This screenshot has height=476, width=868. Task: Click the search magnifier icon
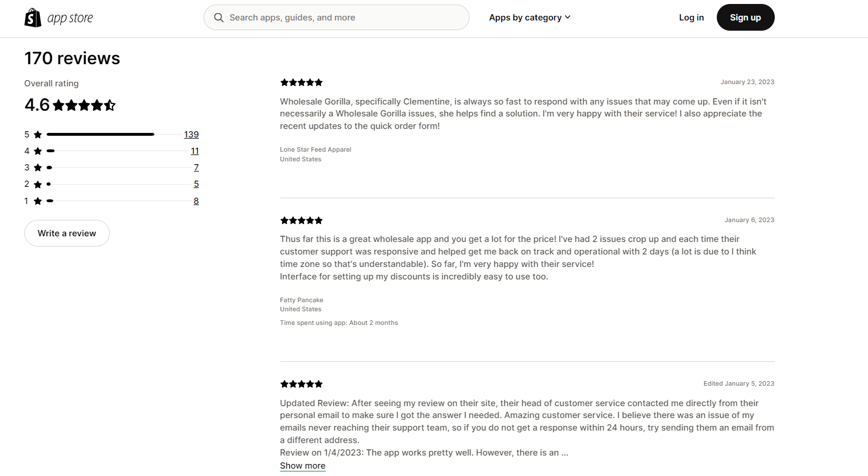tap(219, 18)
